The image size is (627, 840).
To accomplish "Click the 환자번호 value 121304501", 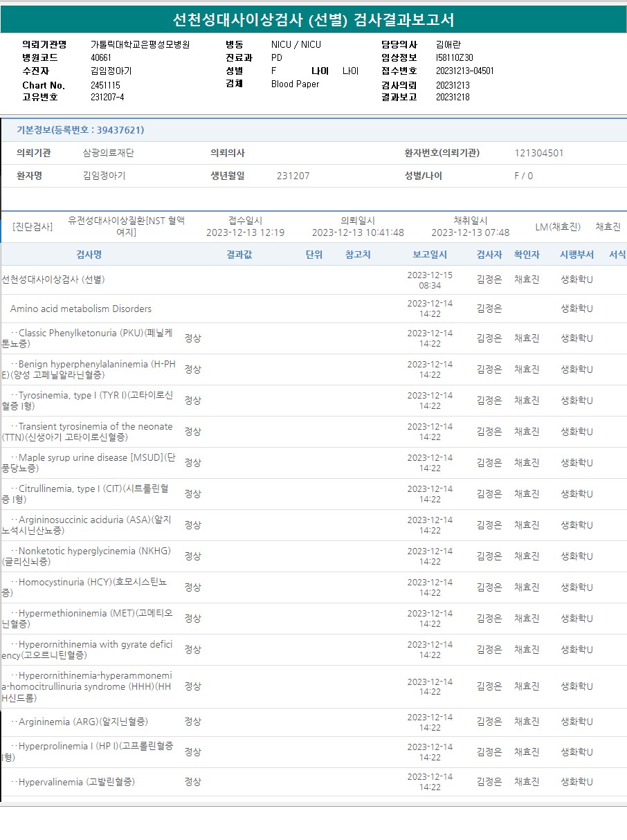I will pos(539,153).
